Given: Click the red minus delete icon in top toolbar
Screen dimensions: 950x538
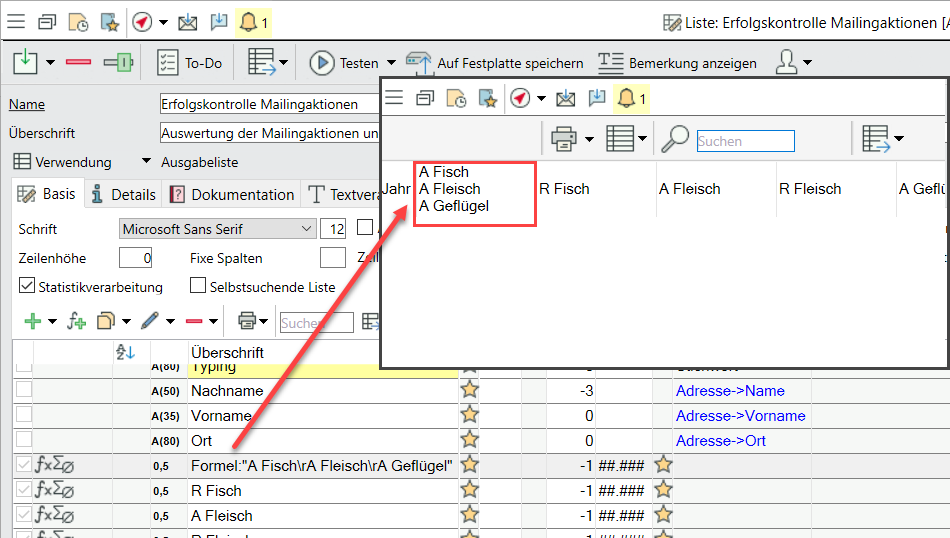Looking at the screenshot, I should coord(78,63).
